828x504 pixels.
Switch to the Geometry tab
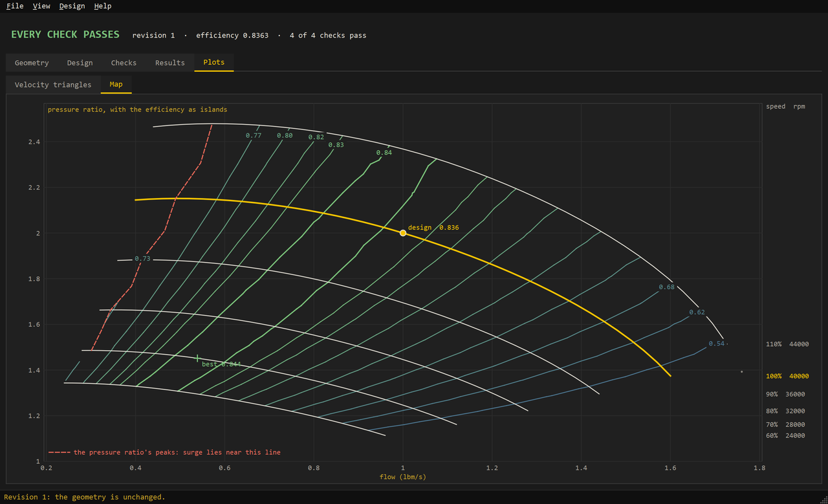coord(32,63)
